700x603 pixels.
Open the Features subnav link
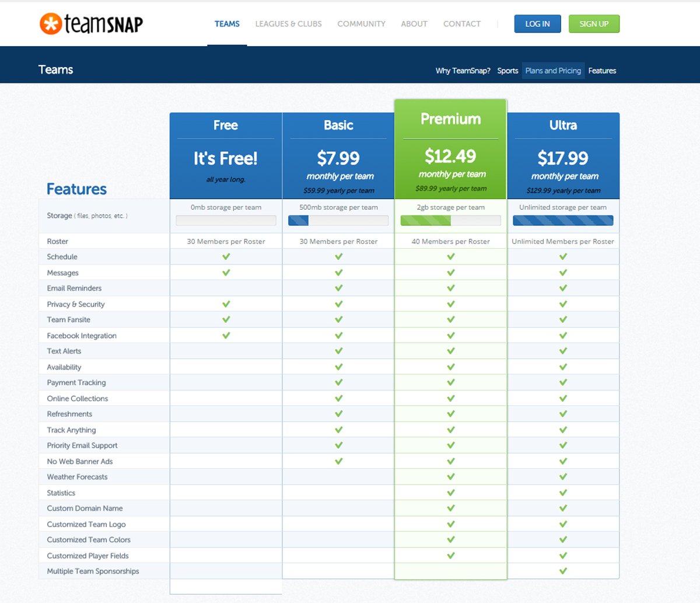(602, 71)
